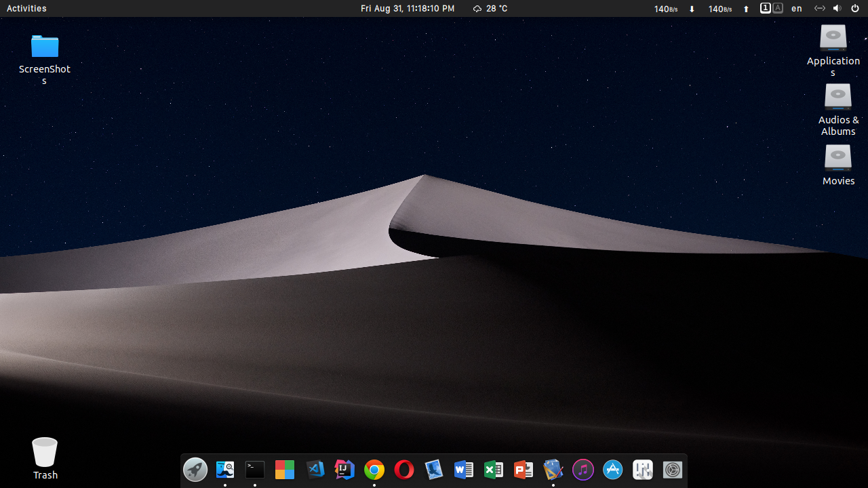Screen dimensions: 868x488
Task: Open Word document editor in dock
Action: click(464, 469)
